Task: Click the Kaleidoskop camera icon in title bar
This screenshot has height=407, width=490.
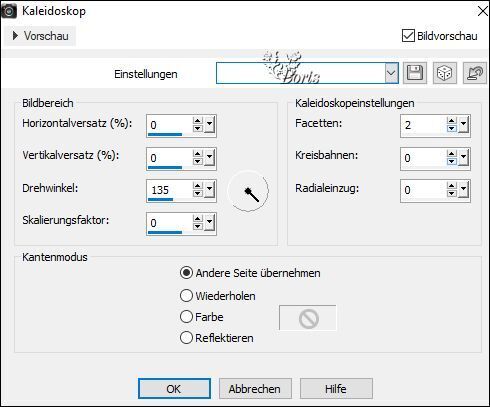Action: pos(9,11)
